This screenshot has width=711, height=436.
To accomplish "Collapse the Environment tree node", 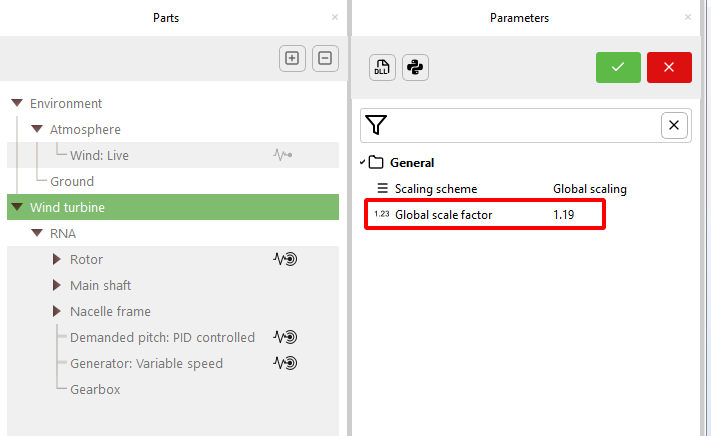I will click(x=17, y=103).
